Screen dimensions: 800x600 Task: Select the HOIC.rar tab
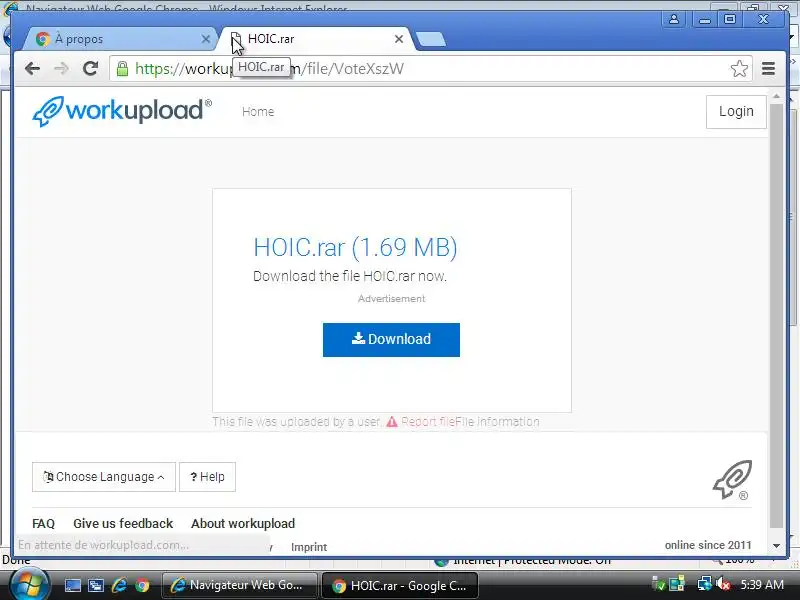tap(314, 39)
